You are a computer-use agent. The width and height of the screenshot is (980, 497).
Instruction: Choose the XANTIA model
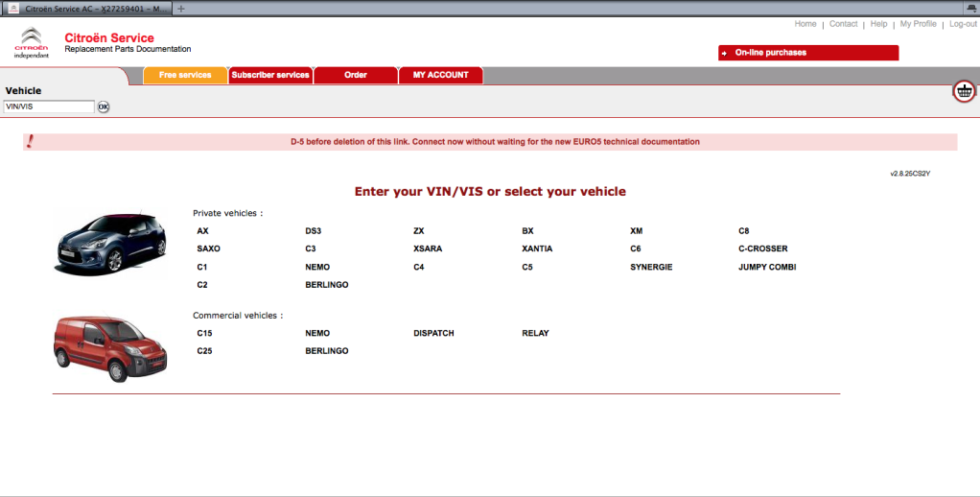(x=537, y=248)
